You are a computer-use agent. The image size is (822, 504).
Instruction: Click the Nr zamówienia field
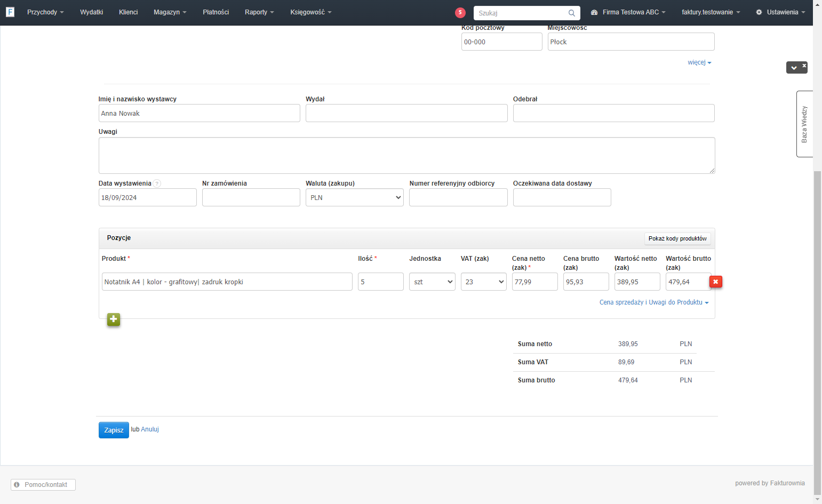251,197
